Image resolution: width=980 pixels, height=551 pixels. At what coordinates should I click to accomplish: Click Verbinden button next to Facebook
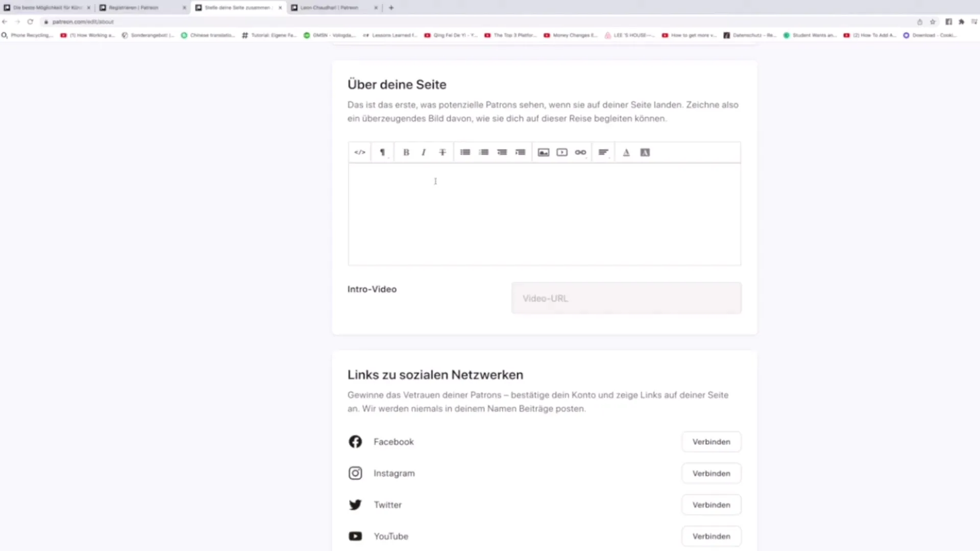(712, 441)
